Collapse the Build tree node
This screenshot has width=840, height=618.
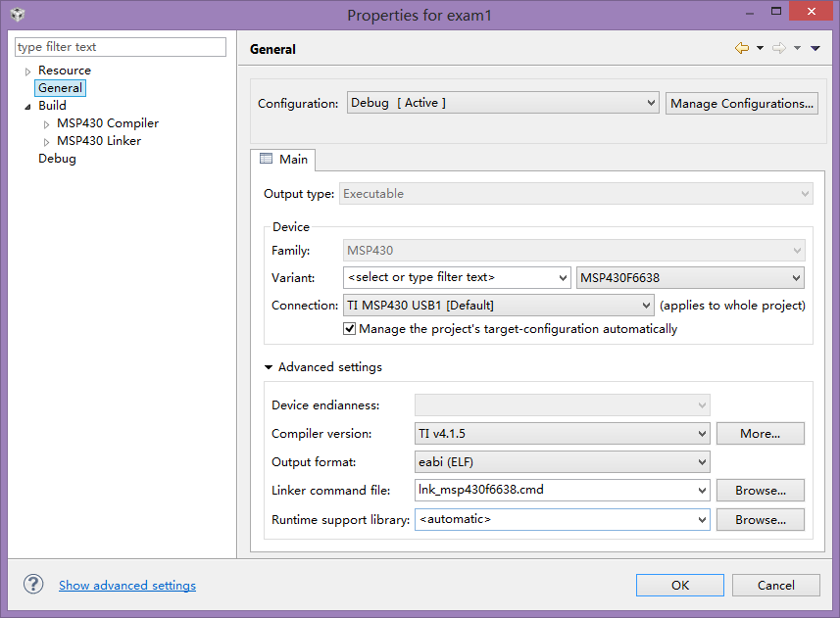(28, 106)
